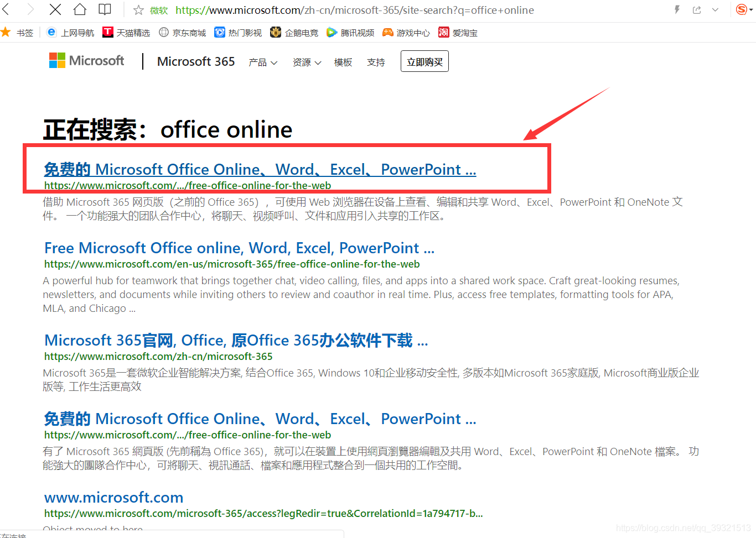
Task: Open the 腾讯视频 bookmark
Action: 350,33
